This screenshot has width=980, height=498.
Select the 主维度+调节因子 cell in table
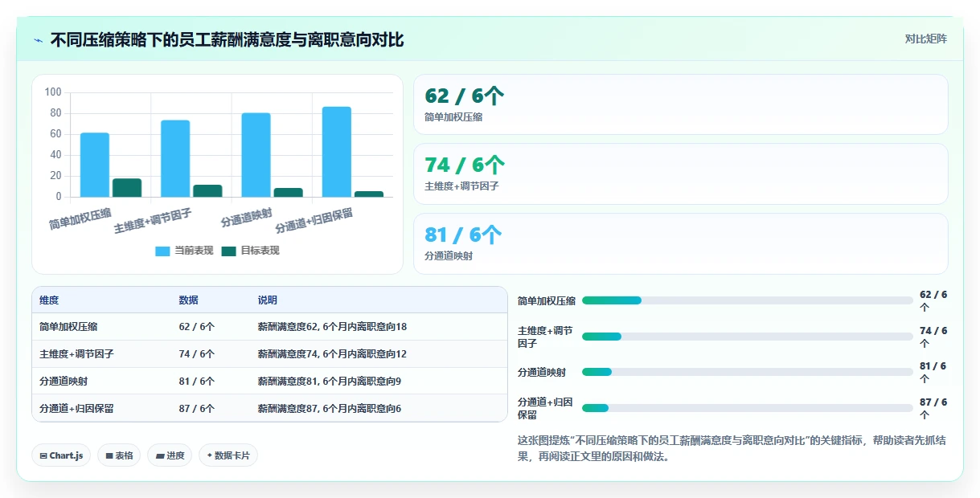(76, 353)
